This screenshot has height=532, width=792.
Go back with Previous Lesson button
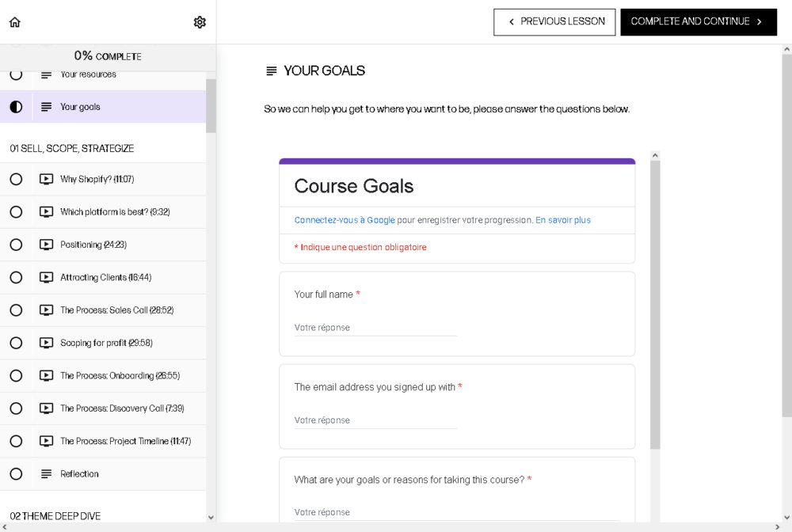pyautogui.click(x=554, y=21)
